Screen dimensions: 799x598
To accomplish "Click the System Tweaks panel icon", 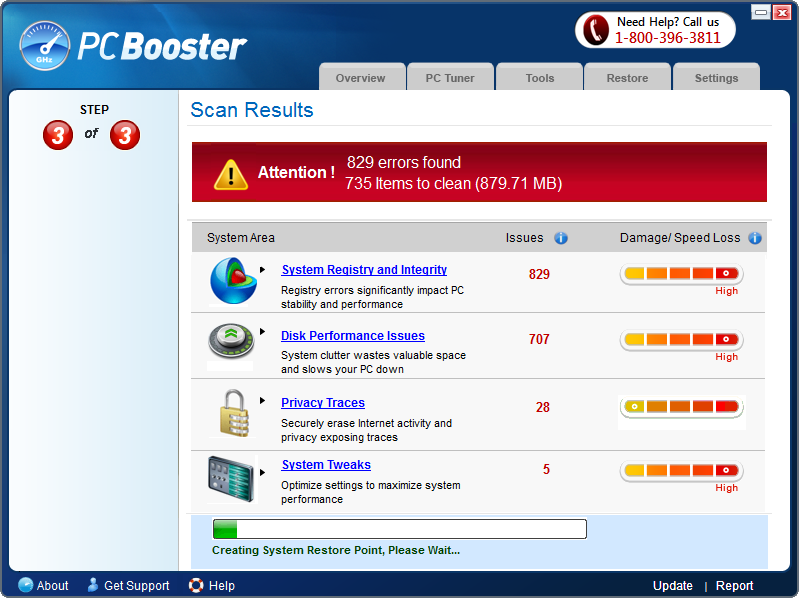I will (x=231, y=479).
